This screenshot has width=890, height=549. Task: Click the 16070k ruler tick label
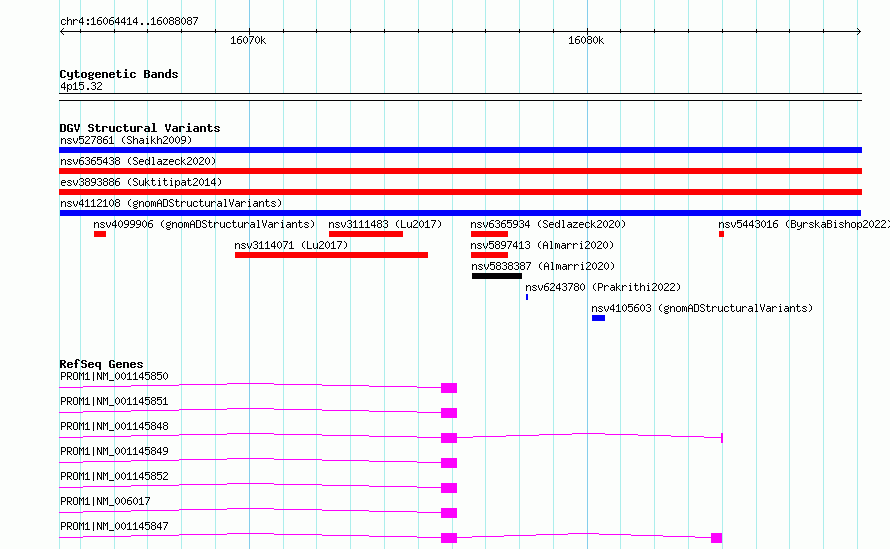tap(248, 40)
